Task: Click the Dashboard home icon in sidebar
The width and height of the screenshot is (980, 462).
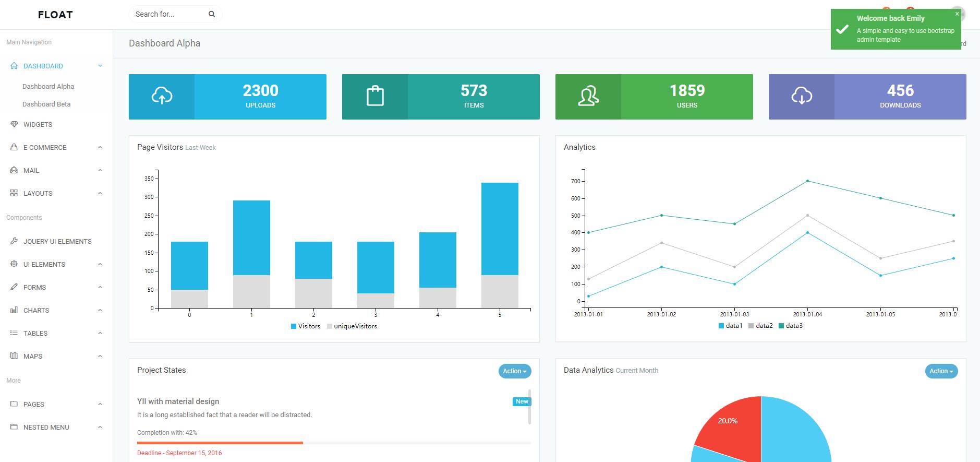Action: coord(14,66)
